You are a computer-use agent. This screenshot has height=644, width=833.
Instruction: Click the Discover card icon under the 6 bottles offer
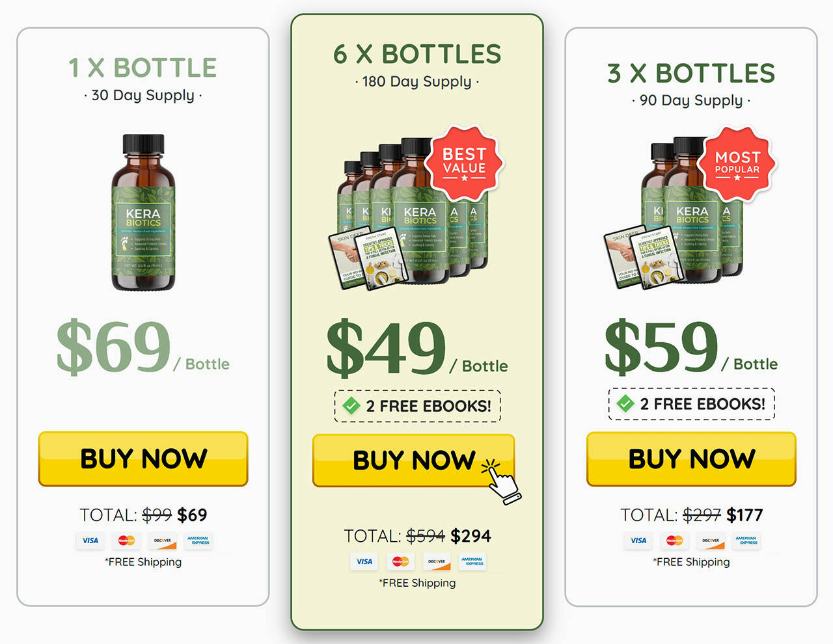tap(437, 561)
